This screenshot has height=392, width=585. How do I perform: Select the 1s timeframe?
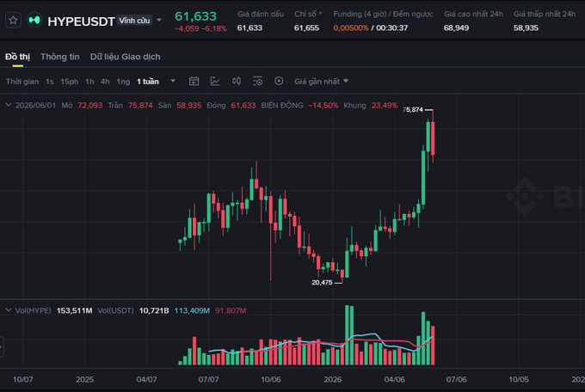(x=50, y=82)
